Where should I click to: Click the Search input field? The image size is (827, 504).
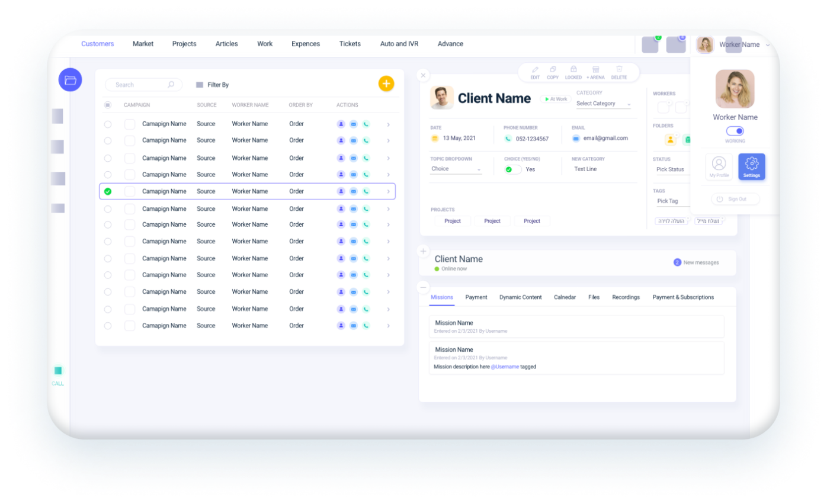[x=140, y=85]
